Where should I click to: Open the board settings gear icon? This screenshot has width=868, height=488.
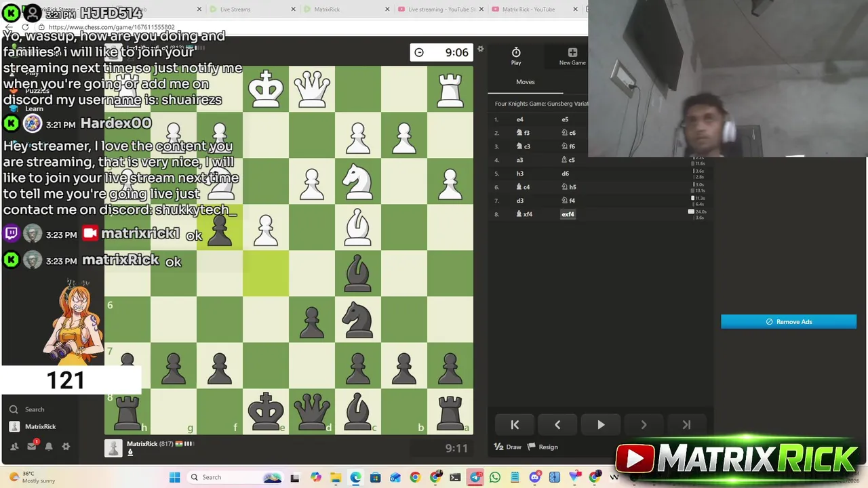pos(480,49)
